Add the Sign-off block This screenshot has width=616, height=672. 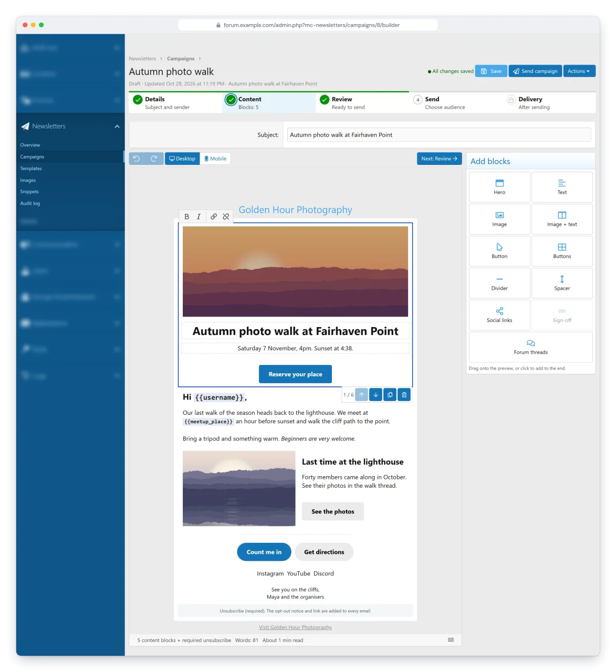[x=562, y=315]
